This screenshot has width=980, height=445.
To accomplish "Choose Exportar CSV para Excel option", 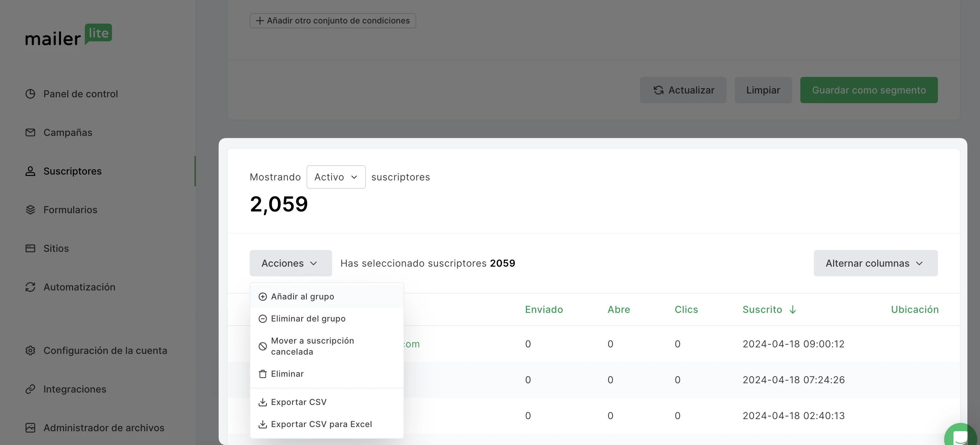I will tap(321, 424).
